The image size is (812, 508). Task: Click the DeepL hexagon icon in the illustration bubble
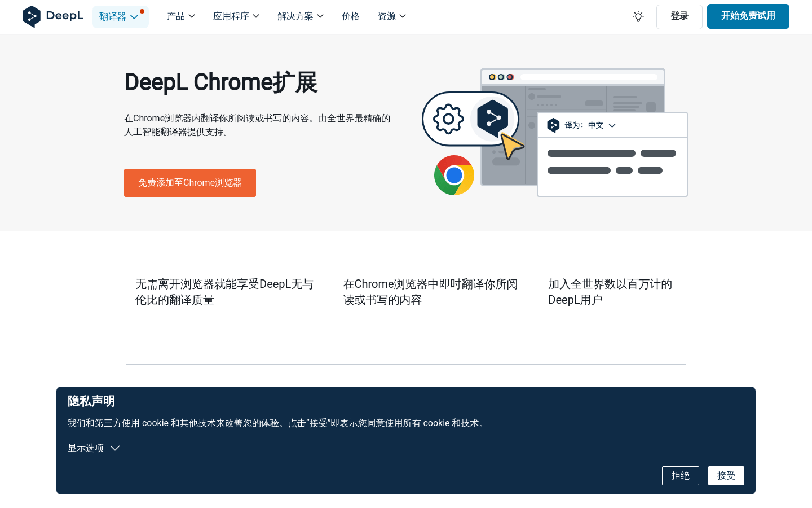tap(492, 119)
